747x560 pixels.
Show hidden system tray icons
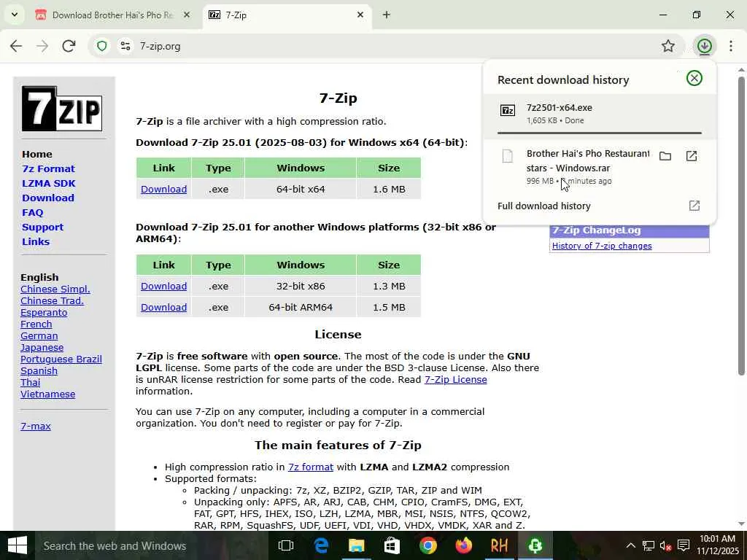click(x=630, y=545)
